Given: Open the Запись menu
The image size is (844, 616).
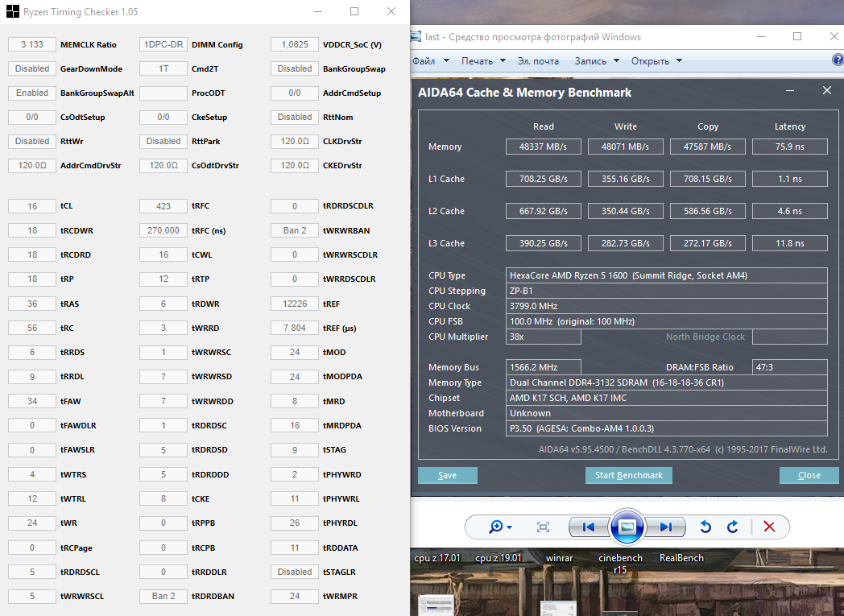Looking at the screenshot, I should (x=597, y=60).
